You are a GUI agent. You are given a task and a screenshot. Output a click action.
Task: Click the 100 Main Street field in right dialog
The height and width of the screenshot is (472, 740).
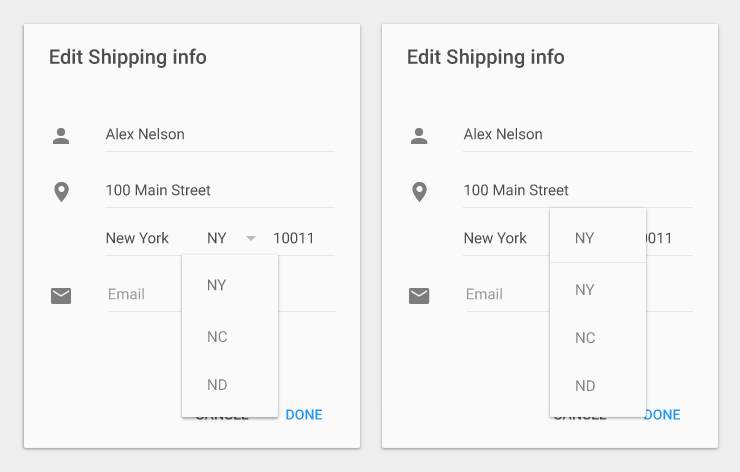(577, 190)
